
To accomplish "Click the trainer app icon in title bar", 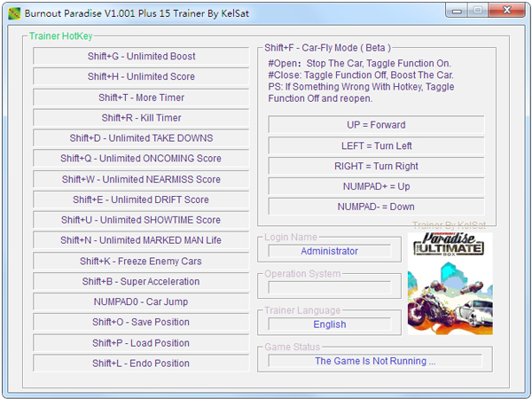I will pyautogui.click(x=14, y=13).
